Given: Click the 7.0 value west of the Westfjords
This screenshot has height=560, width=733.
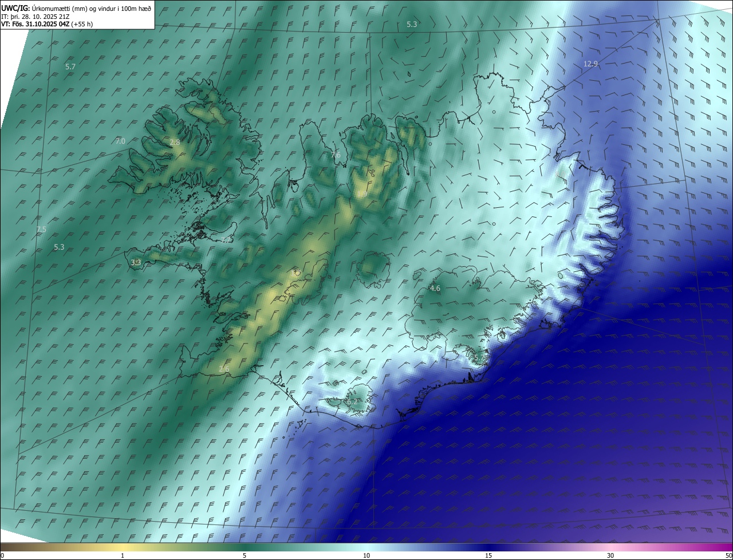Looking at the screenshot, I should pyautogui.click(x=120, y=141).
